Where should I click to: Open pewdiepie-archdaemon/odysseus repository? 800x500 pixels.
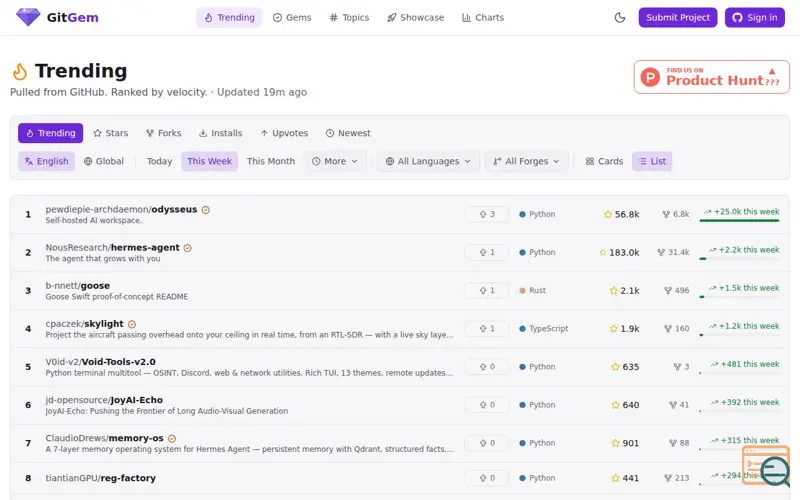(121, 209)
